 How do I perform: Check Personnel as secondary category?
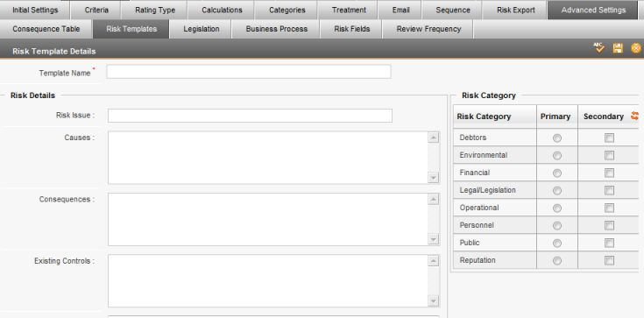tap(609, 225)
